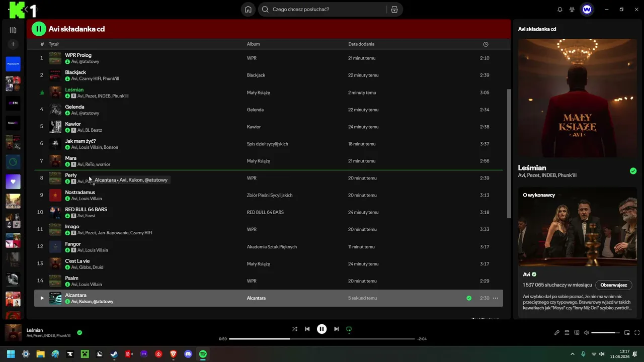The height and width of the screenshot is (362, 644).
Task: Select the track 'Fangor'
Action: [73, 244]
